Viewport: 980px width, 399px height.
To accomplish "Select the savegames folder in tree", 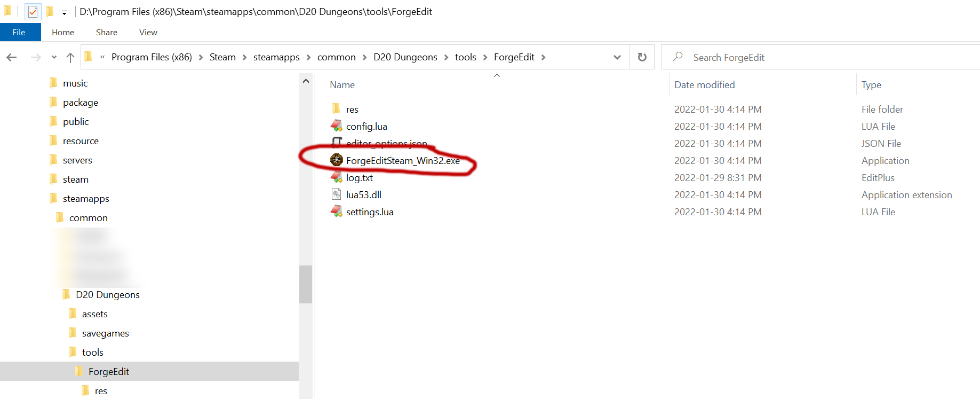I will pos(106,333).
